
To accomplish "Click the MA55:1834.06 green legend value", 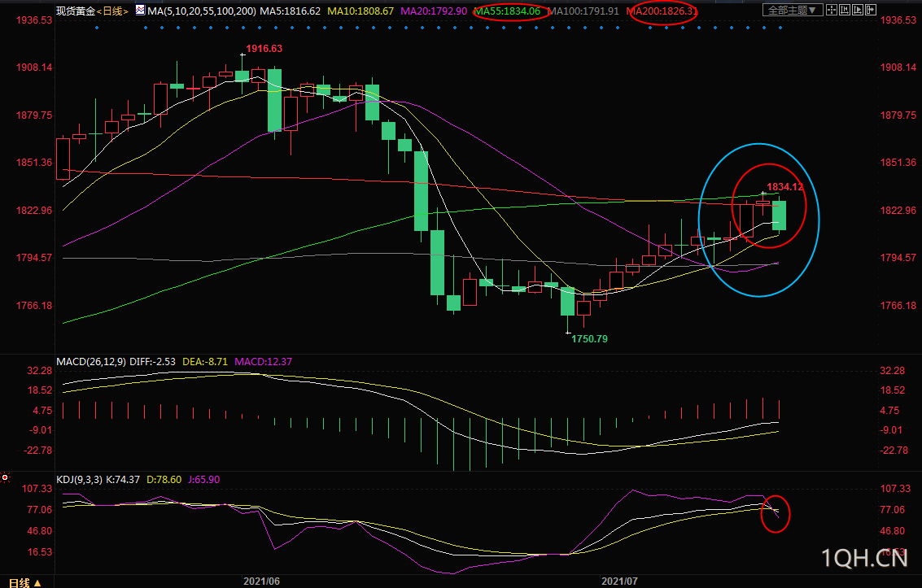I will click(x=508, y=11).
